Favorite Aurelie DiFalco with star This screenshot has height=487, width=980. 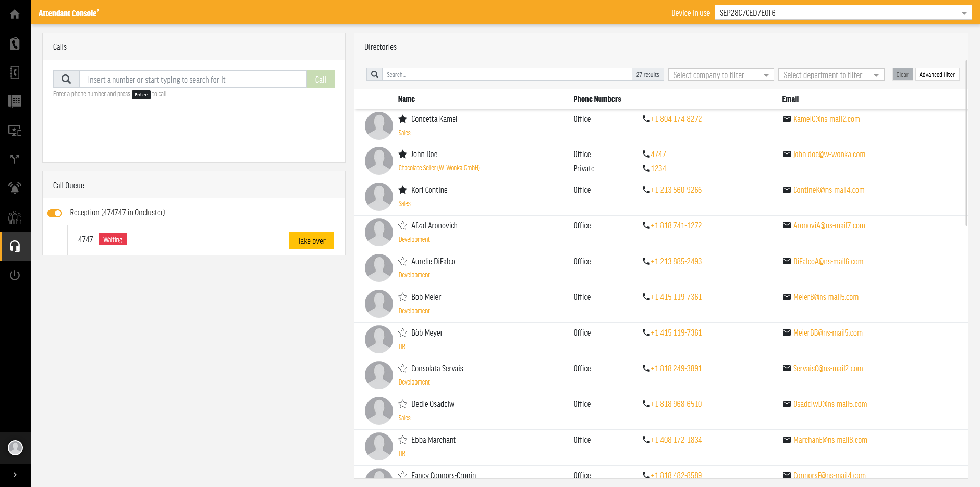pyautogui.click(x=403, y=261)
